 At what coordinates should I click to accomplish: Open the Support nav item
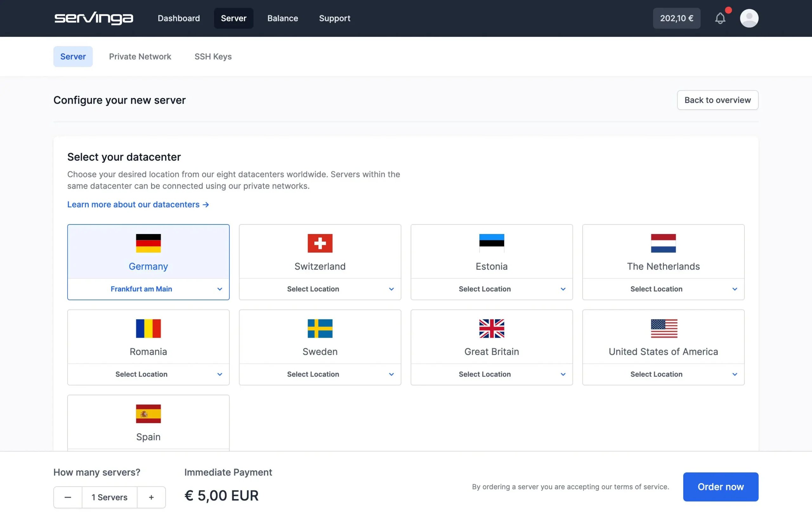tap(335, 18)
